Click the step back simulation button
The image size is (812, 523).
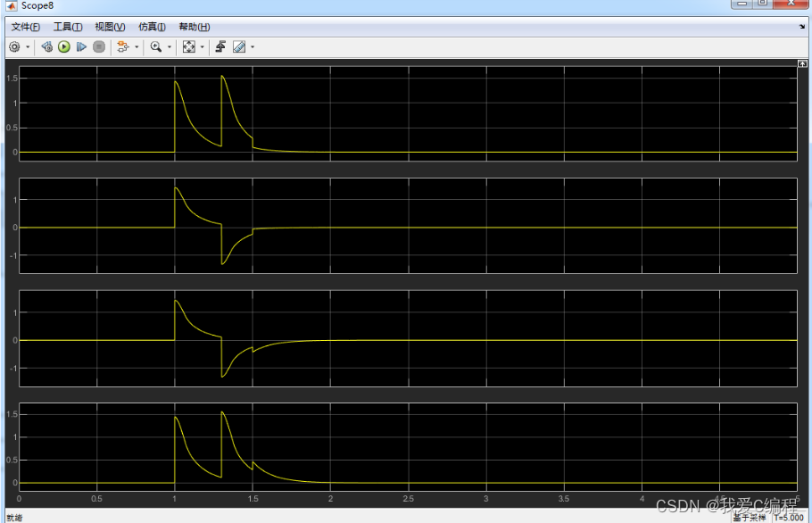(47, 46)
